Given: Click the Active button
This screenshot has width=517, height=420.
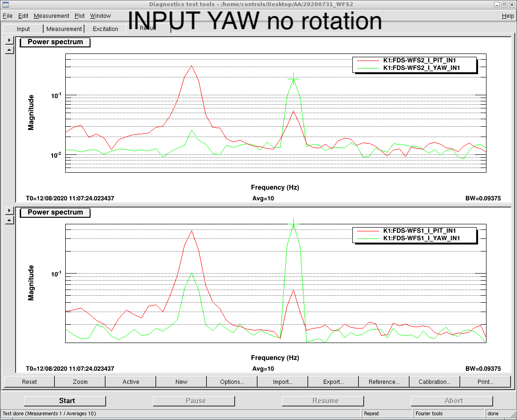Looking at the screenshot, I should (x=131, y=382).
